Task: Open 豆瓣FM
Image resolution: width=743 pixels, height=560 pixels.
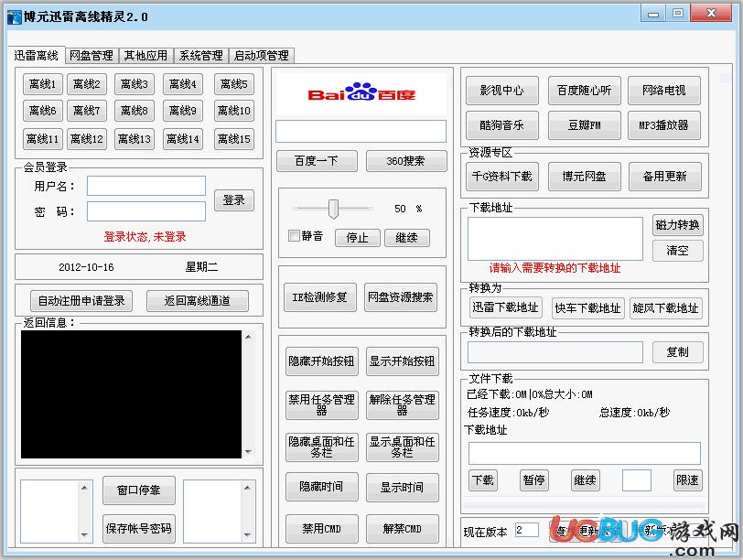Action: coord(585,125)
